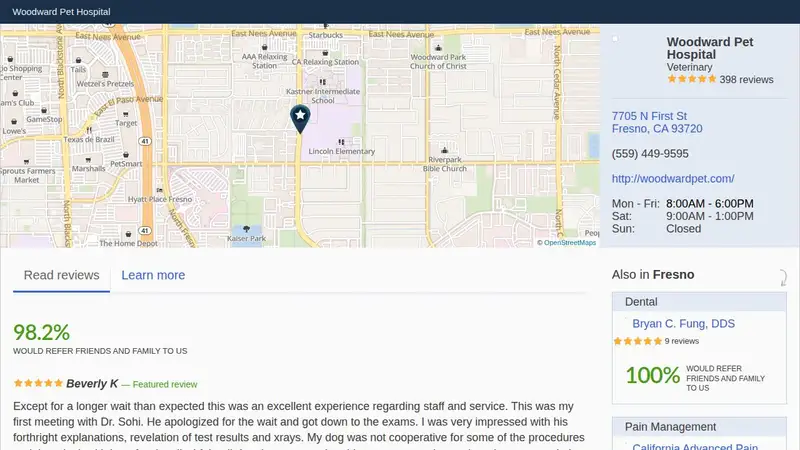Click the CA Relaxing Station icon

325,53
